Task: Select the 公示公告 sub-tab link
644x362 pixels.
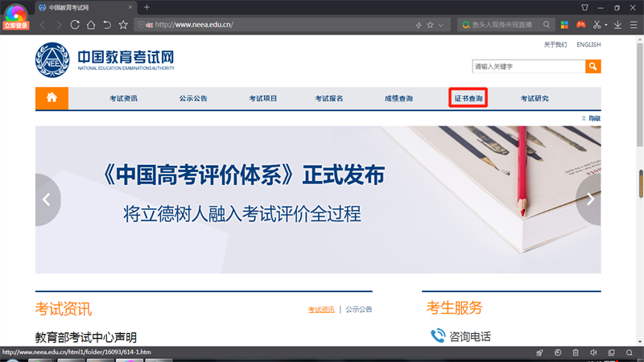Action: 358,310
